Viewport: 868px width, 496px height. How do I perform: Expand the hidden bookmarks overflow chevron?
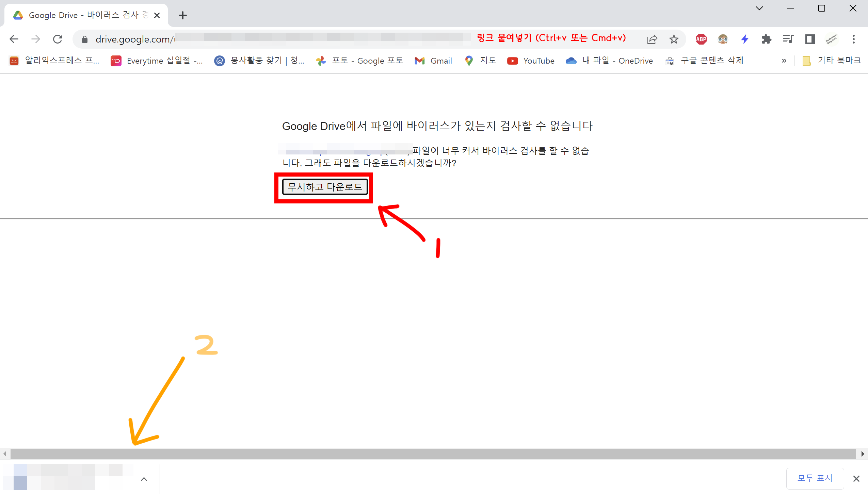pos(784,61)
